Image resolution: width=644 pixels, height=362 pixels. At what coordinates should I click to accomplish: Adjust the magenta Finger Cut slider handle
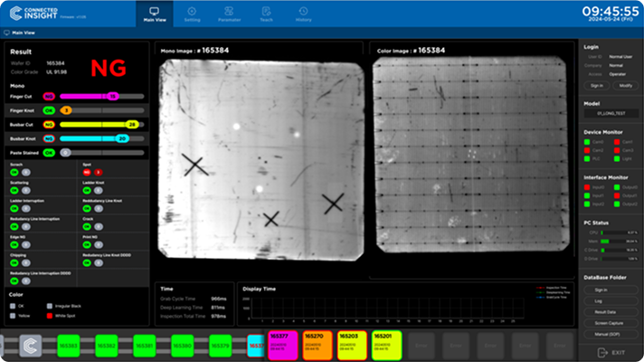(112, 97)
